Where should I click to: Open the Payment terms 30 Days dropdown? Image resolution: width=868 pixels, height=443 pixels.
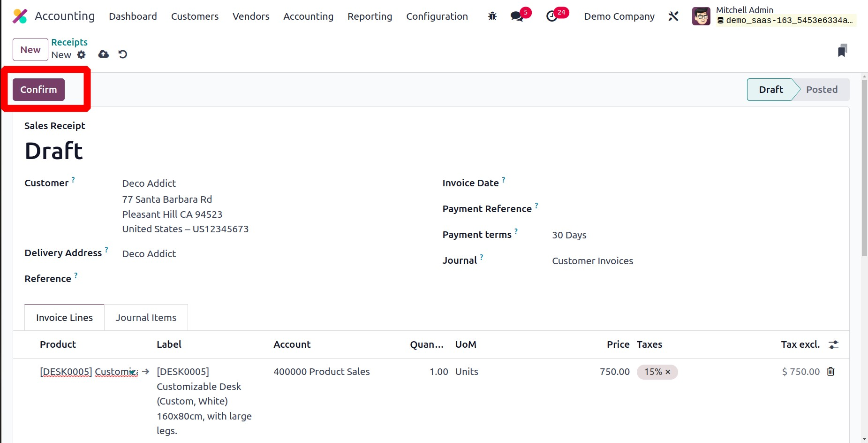[x=657, y=235]
